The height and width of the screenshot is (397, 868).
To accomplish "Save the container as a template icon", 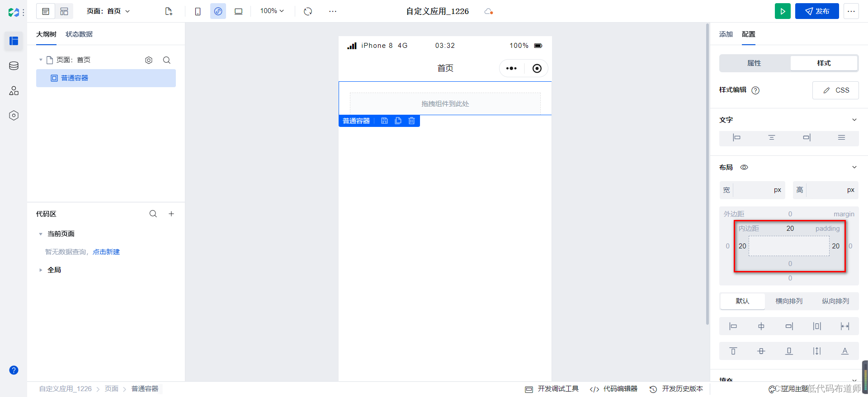I will click(x=384, y=121).
